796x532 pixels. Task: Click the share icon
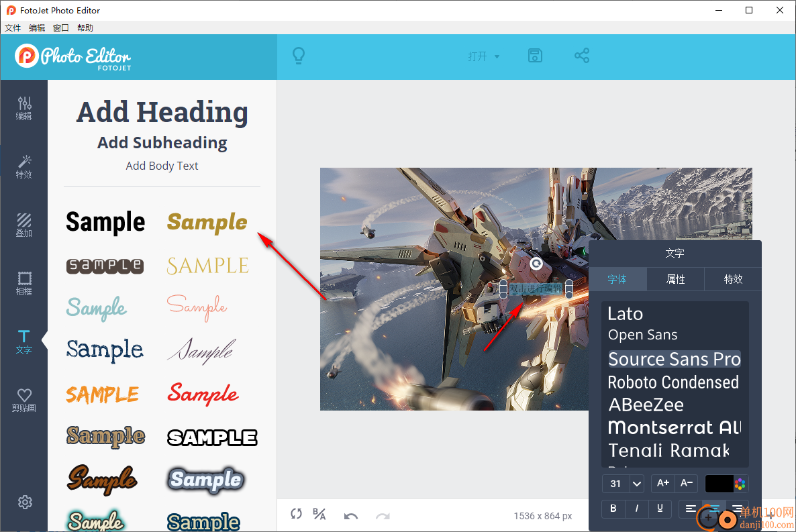[x=582, y=55]
